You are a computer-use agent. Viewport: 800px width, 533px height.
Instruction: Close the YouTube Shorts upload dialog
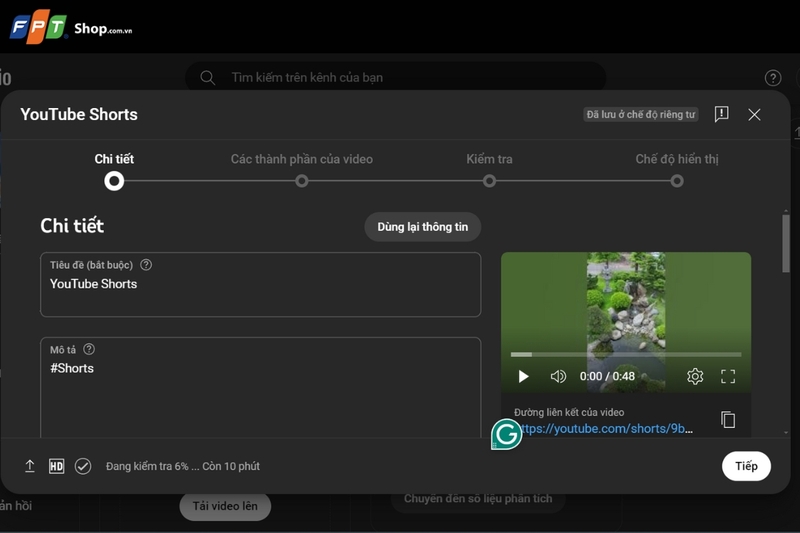tap(754, 114)
